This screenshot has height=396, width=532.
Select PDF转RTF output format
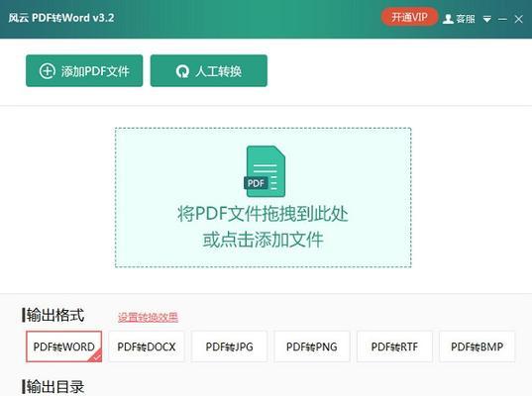point(394,346)
